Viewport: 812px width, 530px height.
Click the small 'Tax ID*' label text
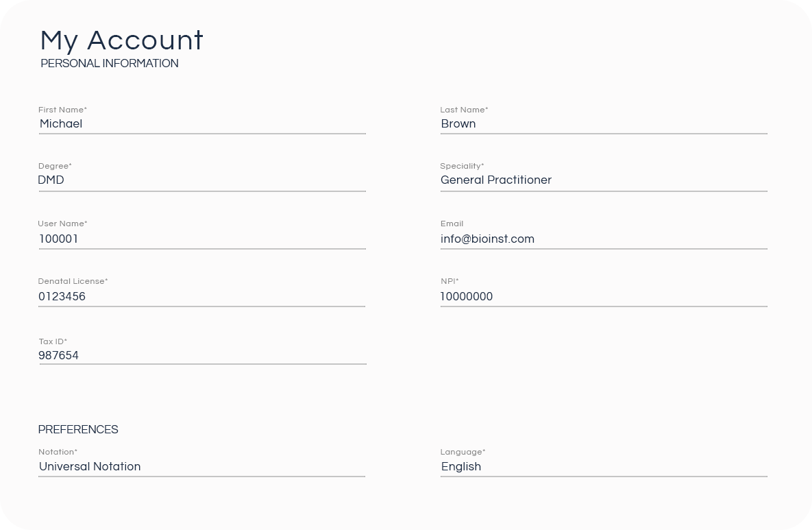pos(53,342)
